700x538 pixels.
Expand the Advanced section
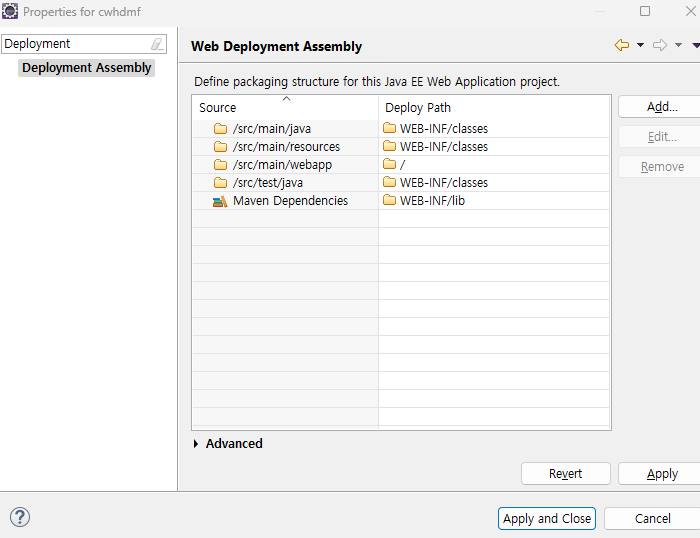(196, 444)
